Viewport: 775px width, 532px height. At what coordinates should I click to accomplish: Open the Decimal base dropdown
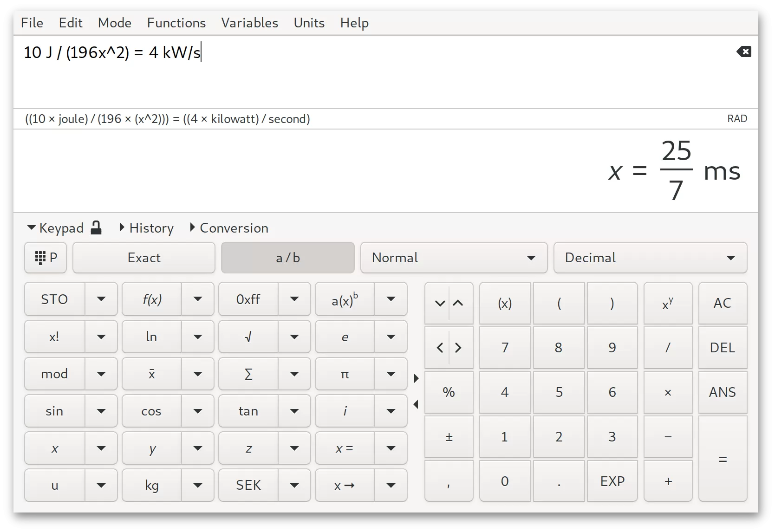(x=649, y=258)
